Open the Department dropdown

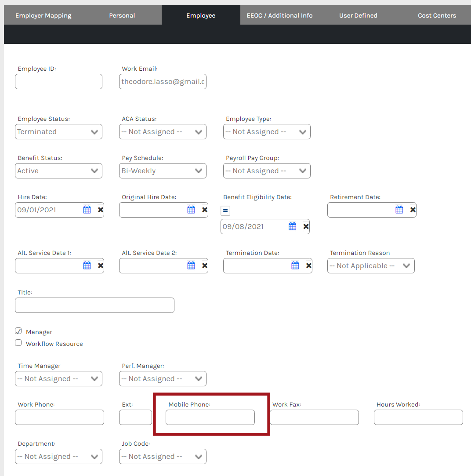click(58, 457)
